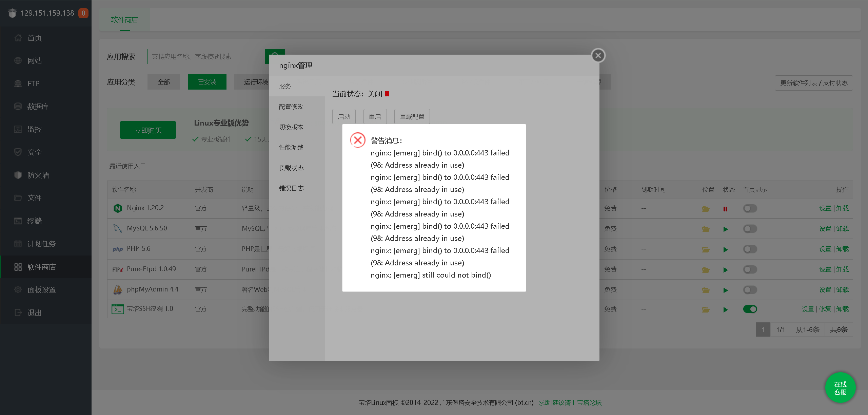Click the green running icon for Pure-Ftpd

(726, 270)
